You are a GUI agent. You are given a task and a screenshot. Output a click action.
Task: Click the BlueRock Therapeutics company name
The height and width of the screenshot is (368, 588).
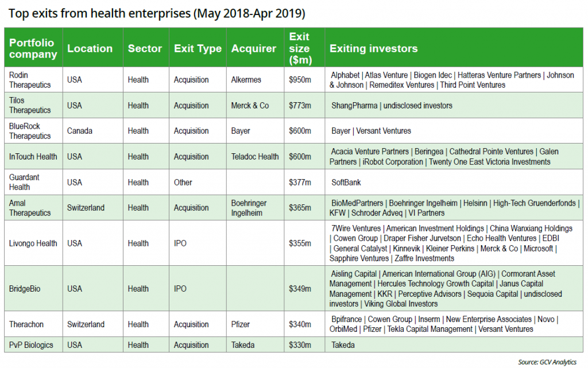[30, 131]
